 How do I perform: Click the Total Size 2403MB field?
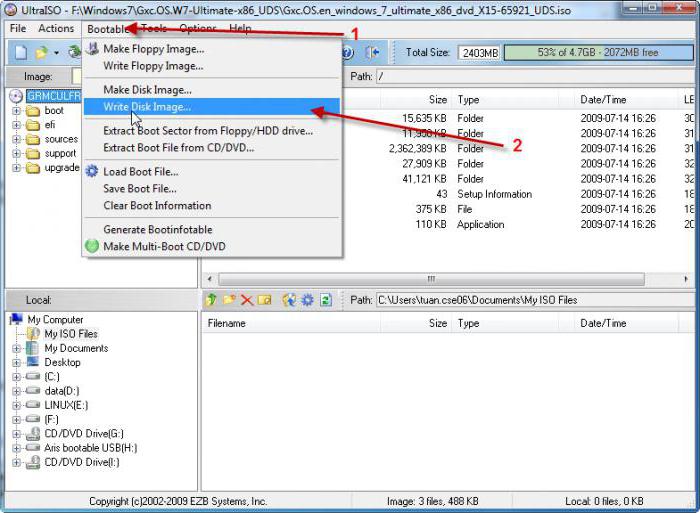pyautogui.click(x=479, y=53)
